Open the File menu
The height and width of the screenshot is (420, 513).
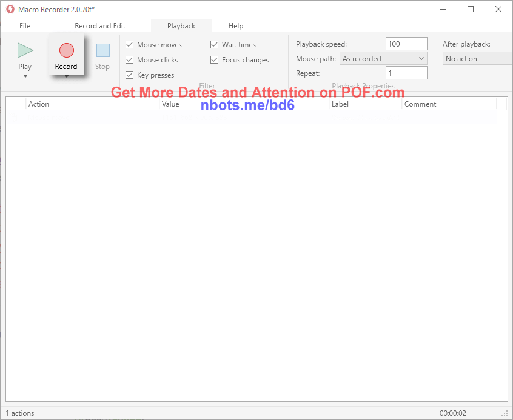click(25, 26)
